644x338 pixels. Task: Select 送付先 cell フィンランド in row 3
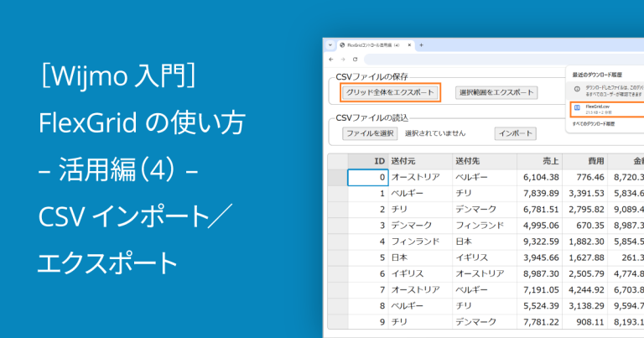[x=485, y=226]
